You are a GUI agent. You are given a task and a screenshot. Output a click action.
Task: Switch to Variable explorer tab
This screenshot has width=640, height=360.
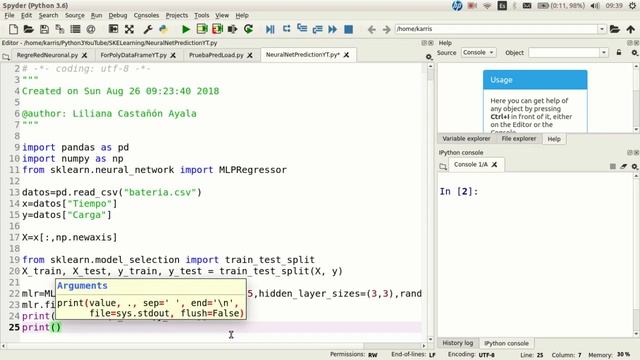coord(466,139)
